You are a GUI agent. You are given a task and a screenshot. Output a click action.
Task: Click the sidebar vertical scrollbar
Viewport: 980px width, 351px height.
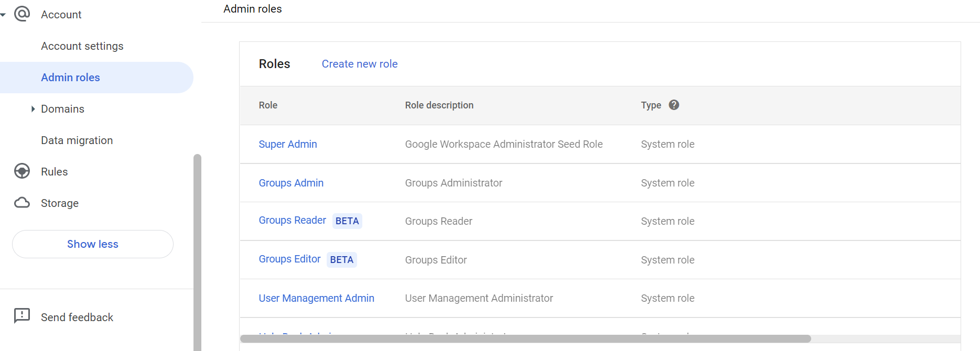coord(197,251)
